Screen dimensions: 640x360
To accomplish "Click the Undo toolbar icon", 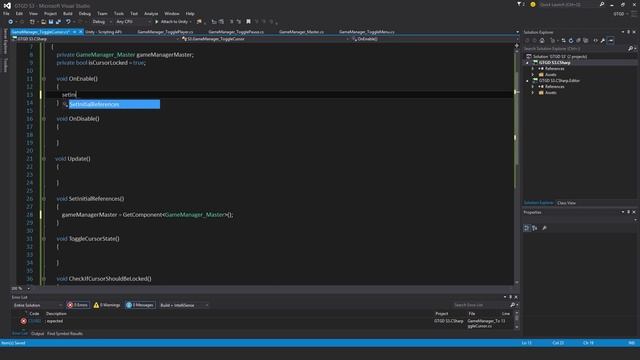I will click(68, 22).
